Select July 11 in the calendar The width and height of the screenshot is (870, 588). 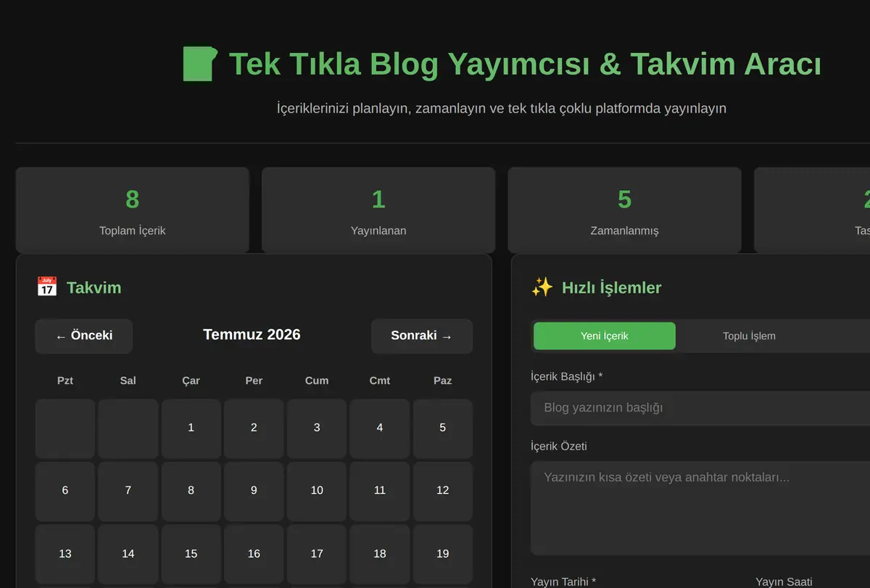380,491
